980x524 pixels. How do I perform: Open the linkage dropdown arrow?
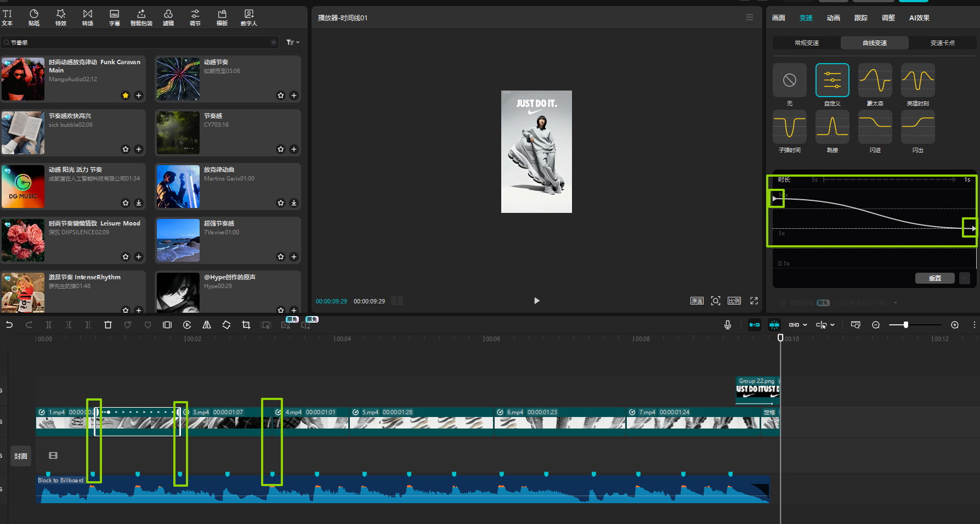(x=805, y=325)
